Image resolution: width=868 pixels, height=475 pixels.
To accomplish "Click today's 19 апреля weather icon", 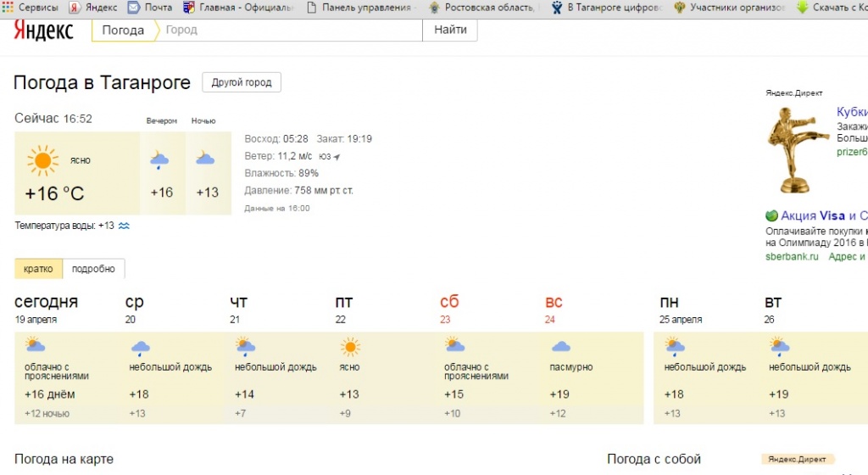I will pos(35,345).
